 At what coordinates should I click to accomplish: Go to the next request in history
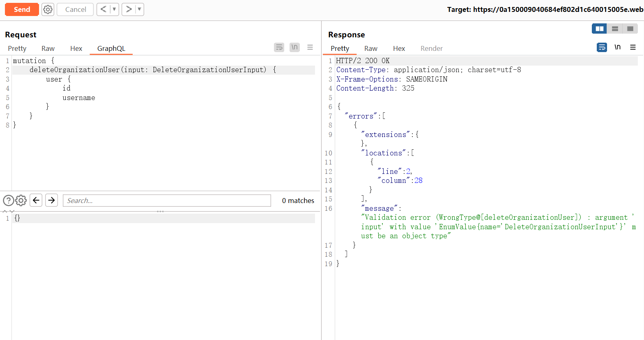click(129, 9)
